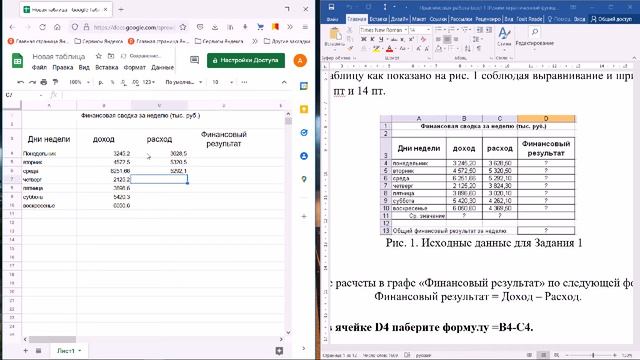The height and width of the screenshot is (360, 640).
Task: Show more Sheets toolbar options
Action: coord(244,82)
